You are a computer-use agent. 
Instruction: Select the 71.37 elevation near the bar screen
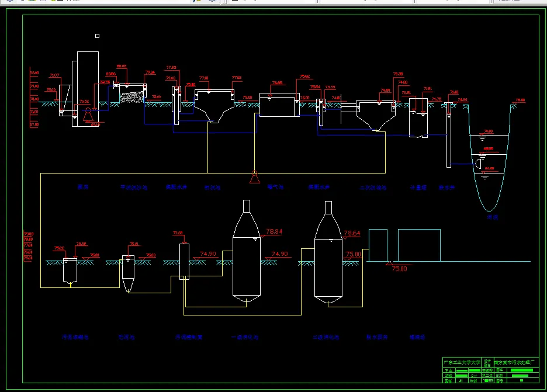[x=54, y=75]
